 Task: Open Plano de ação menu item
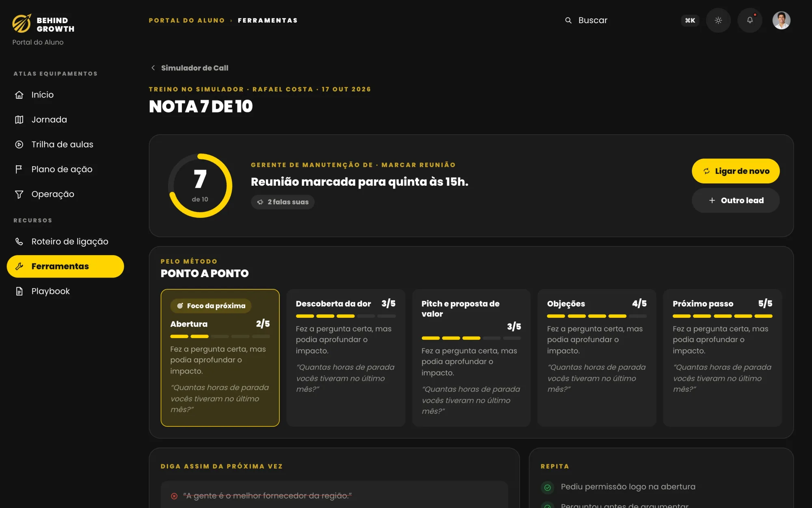tap(65, 169)
